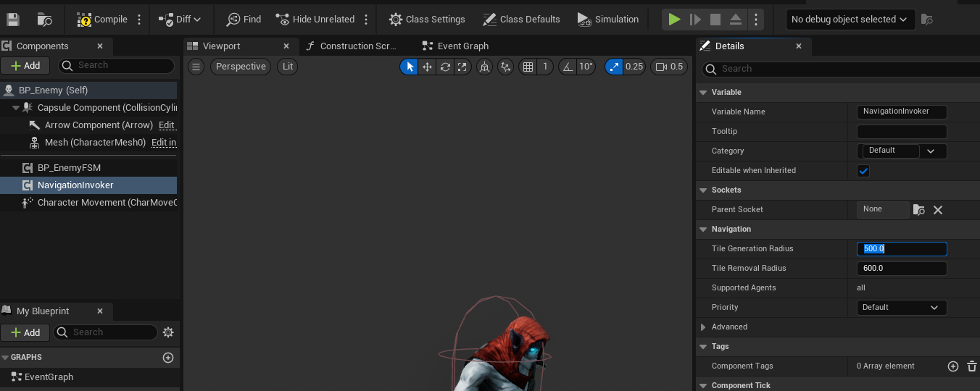Screen dimensions: 980x391
Task: Add a new component with Add button
Action: point(25,65)
